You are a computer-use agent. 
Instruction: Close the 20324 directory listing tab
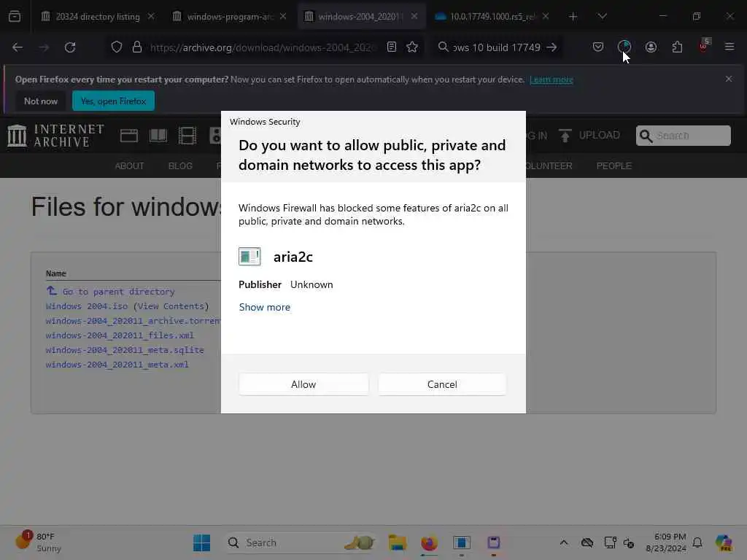[151, 16]
